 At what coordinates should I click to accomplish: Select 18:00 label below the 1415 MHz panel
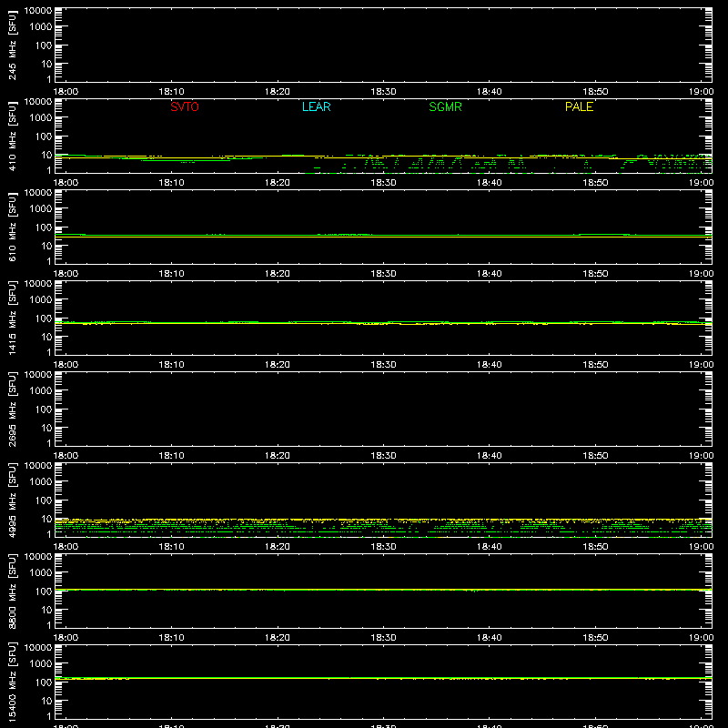click(x=66, y=365)
